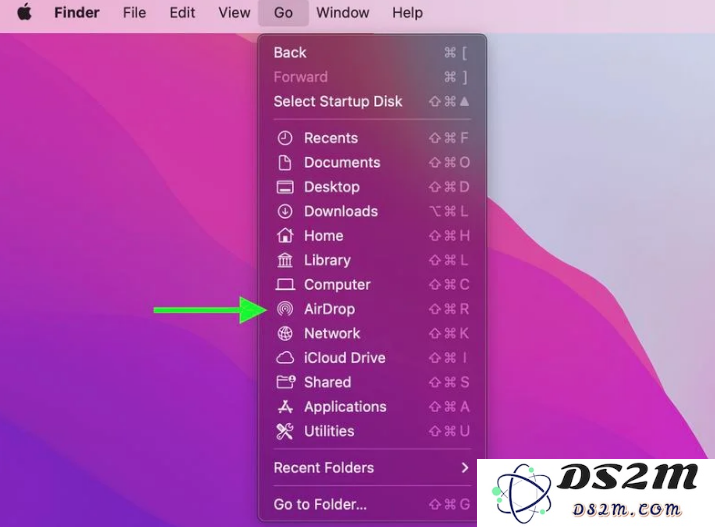Screen dimensions: 715x527
Task: Click the Library building icon
Action: 285,260
